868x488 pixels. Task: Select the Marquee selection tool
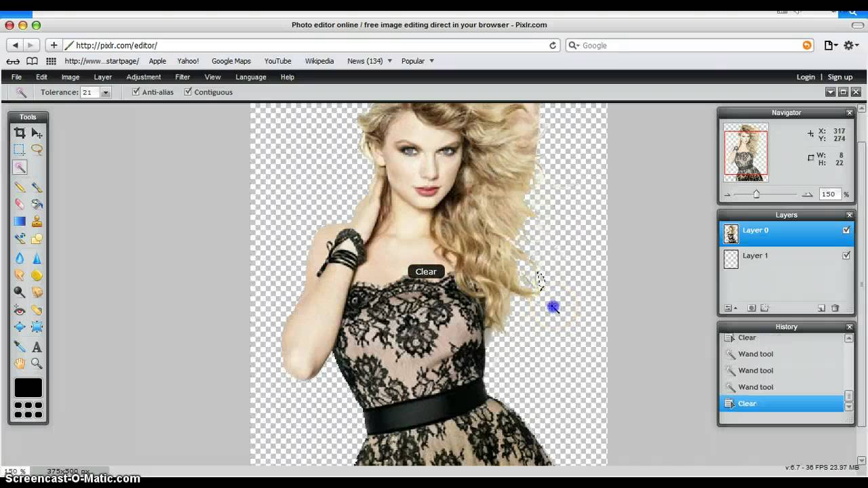(20, 150)
